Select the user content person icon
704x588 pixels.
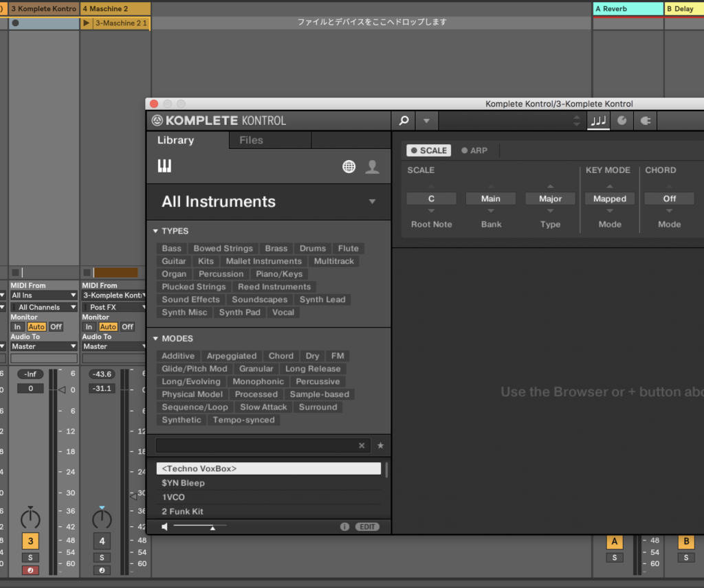coord(372,166)
